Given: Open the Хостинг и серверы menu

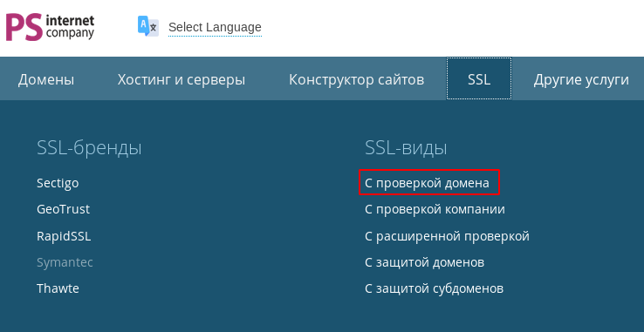Looking at the screenshot, I should tap(182, 79).
